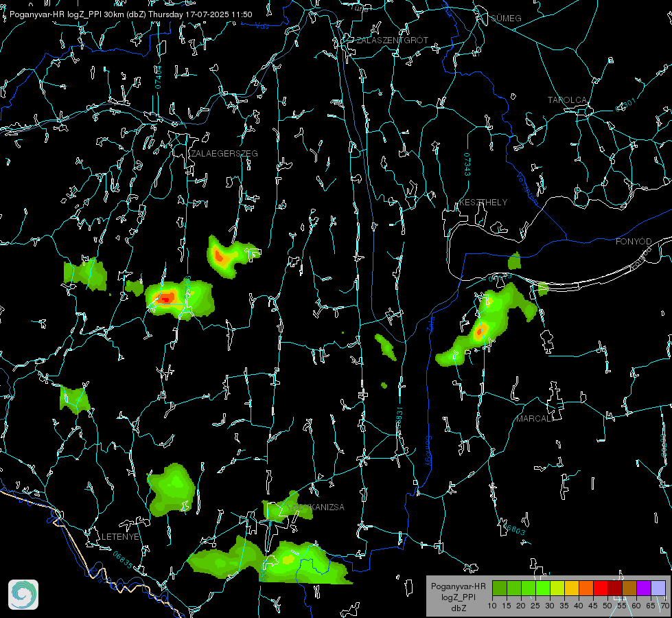Select the bright red 45-50 dBZ swatch

click(601, 588)
